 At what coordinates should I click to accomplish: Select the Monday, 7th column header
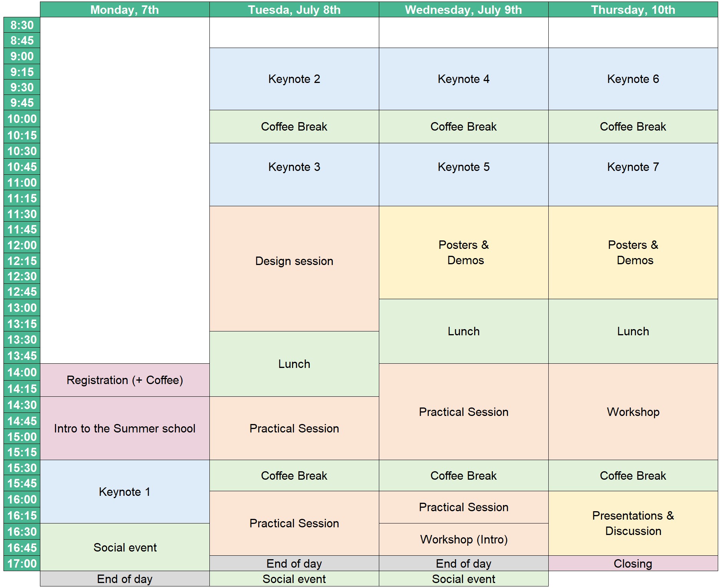tap(125, 10)
